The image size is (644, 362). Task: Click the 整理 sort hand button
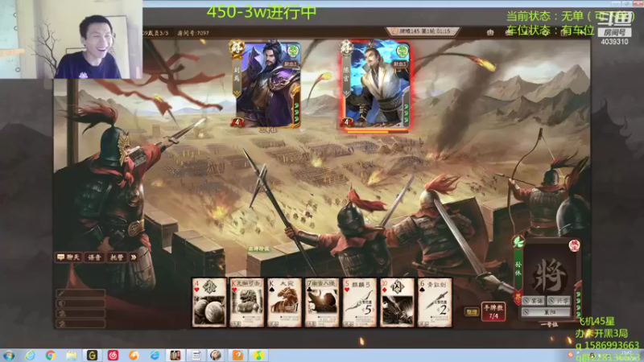tap(472, 312)
